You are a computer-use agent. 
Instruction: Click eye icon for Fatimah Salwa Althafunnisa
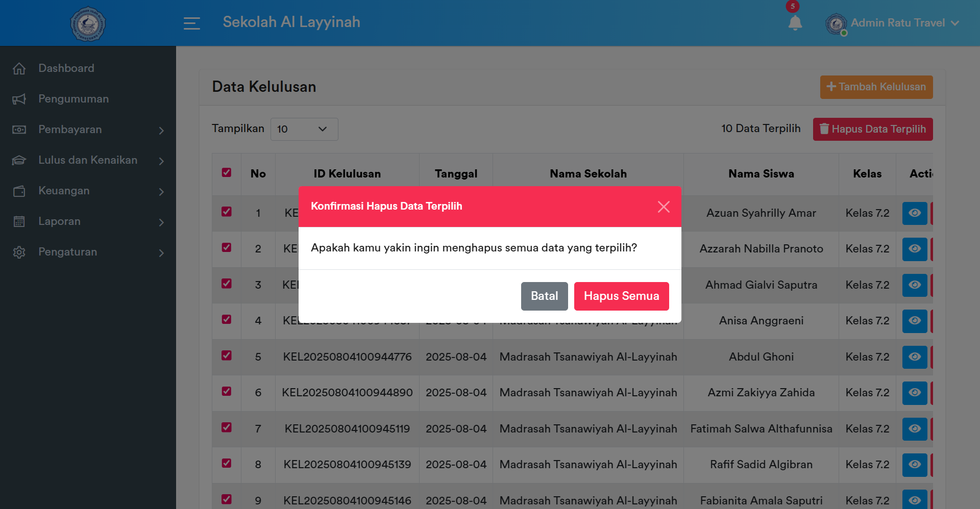tap(914, 429)
